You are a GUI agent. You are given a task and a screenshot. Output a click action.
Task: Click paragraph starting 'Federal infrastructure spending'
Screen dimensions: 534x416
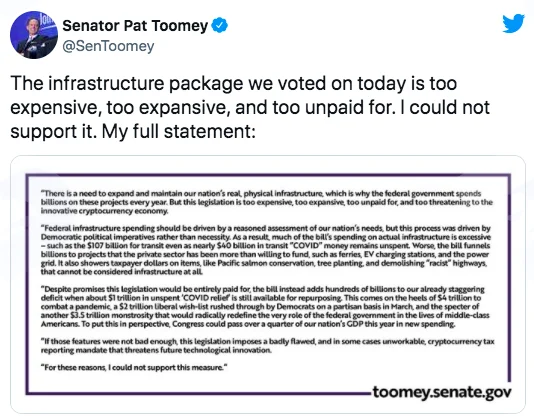(266, 250)
